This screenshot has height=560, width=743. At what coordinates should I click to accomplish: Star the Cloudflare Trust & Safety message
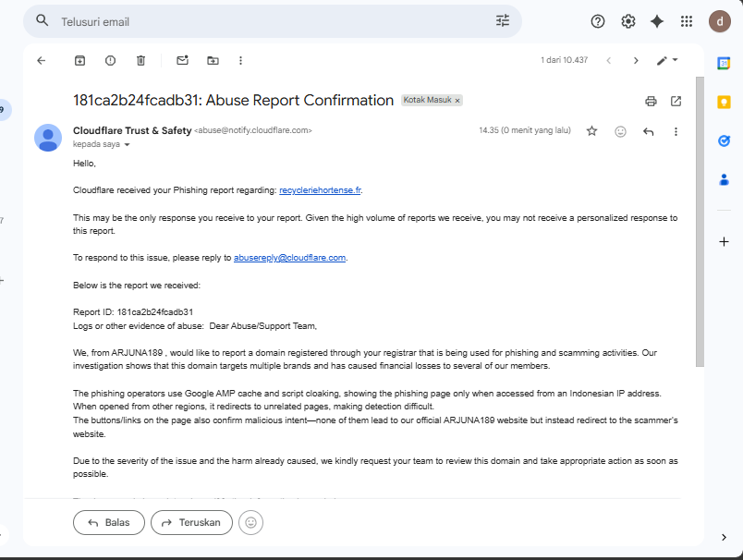coord(591,131)
